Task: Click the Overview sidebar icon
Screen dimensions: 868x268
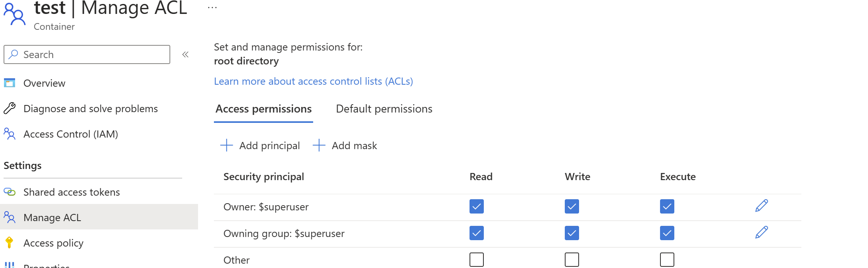Action: pyautogui.click(x=10, y=83)
